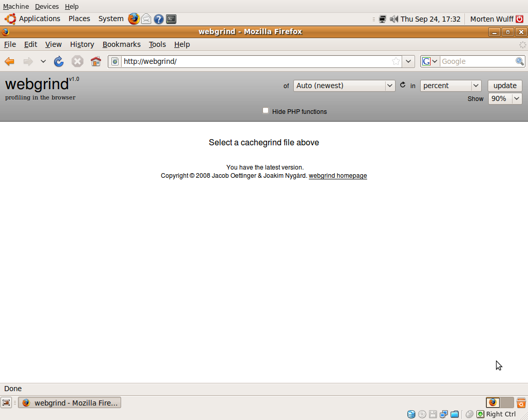
Task: Click the search magnifier icon
Action: (520, 61)
